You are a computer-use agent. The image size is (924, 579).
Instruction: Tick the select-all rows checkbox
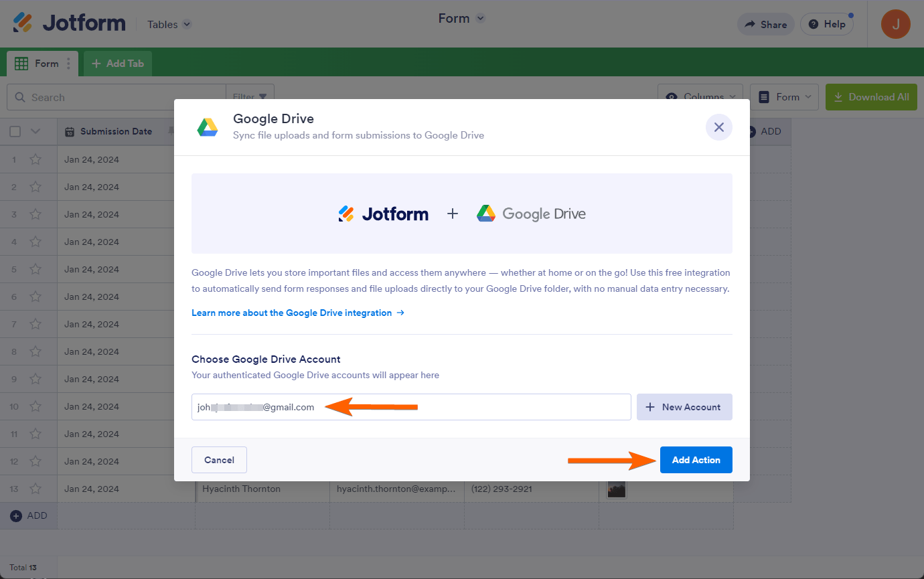click(15, 131)
